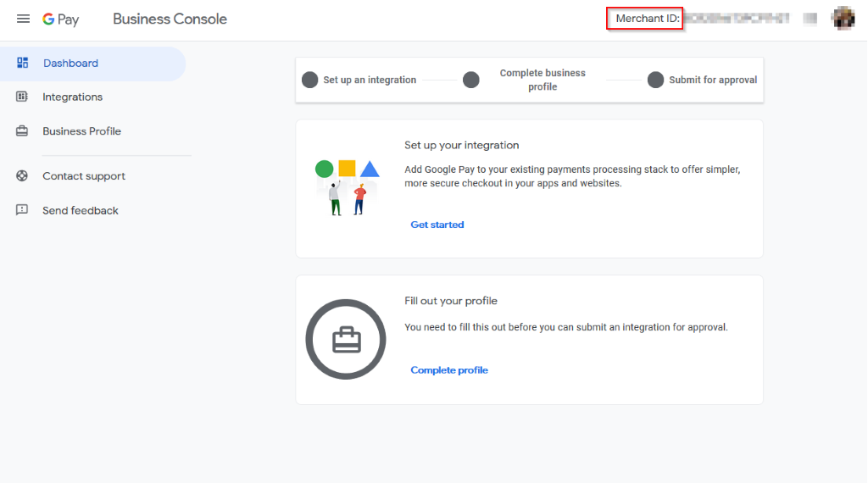Click the Get started link
Screen dimensions: 868x483
point(437,225)
